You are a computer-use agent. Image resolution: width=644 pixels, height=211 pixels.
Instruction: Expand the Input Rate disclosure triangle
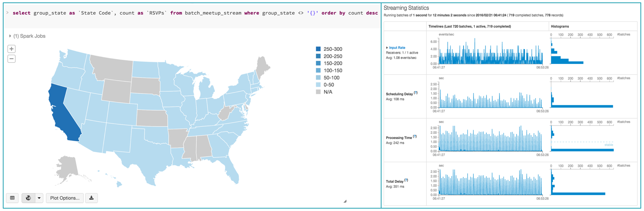tap(387, 48)
